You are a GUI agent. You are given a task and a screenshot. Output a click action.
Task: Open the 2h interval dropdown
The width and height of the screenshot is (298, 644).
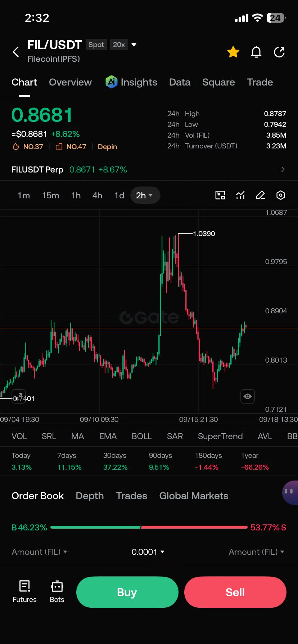145,195
